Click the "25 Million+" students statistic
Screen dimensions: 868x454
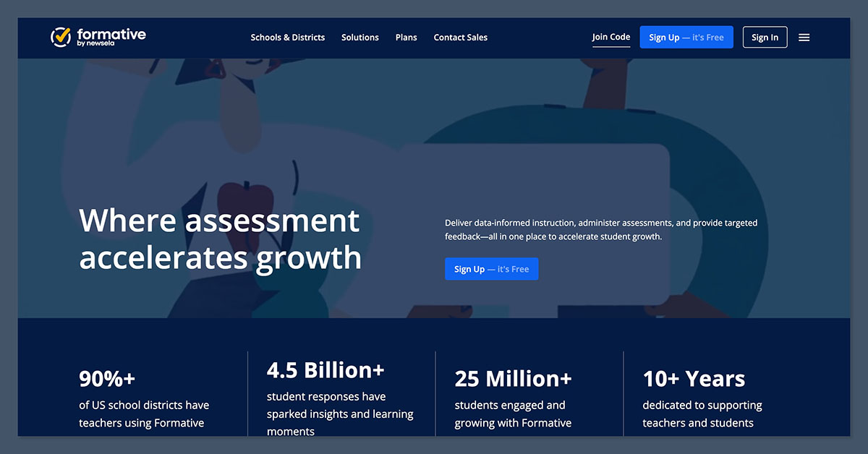click(x=514, y=379)
